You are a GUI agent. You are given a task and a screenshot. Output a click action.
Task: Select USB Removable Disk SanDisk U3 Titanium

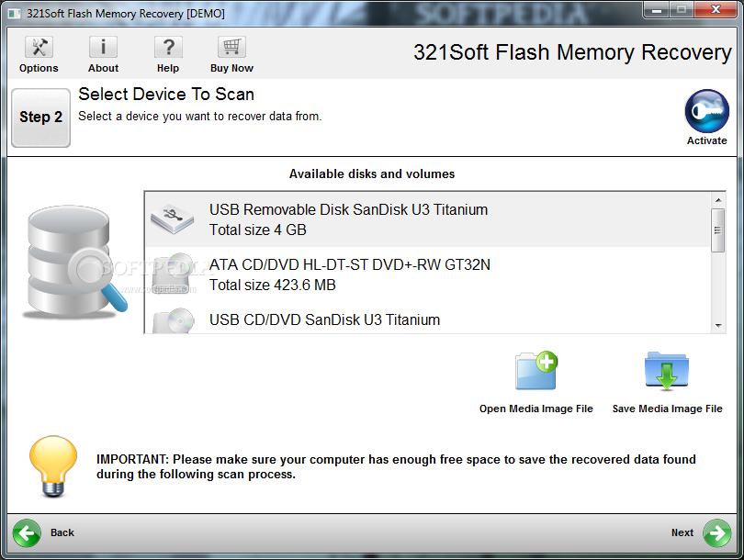[x=427, y=219]
